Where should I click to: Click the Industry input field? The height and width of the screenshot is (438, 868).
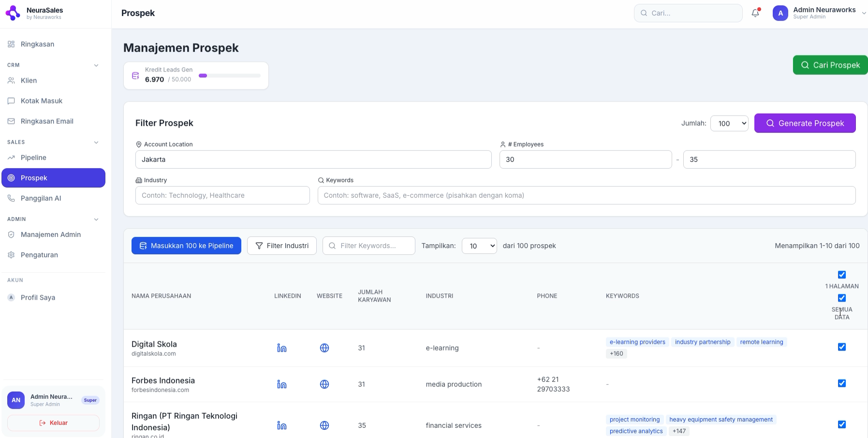tap(222, 195)
